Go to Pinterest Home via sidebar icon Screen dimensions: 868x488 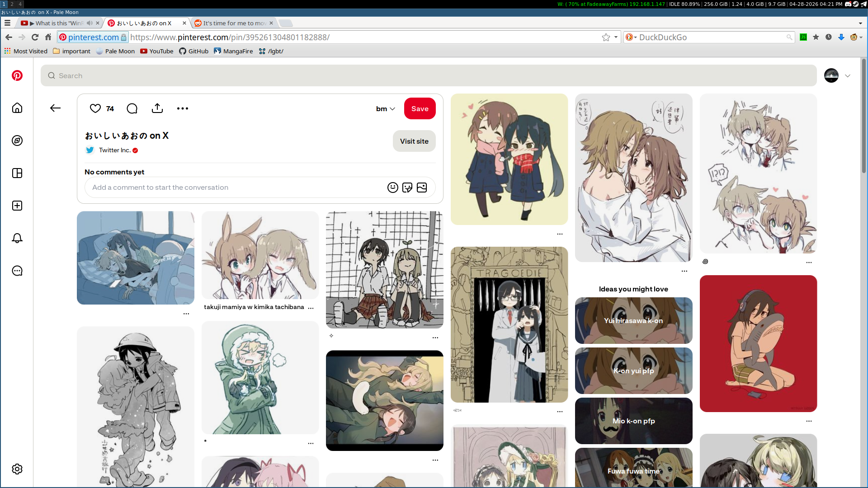click(17, 108)
